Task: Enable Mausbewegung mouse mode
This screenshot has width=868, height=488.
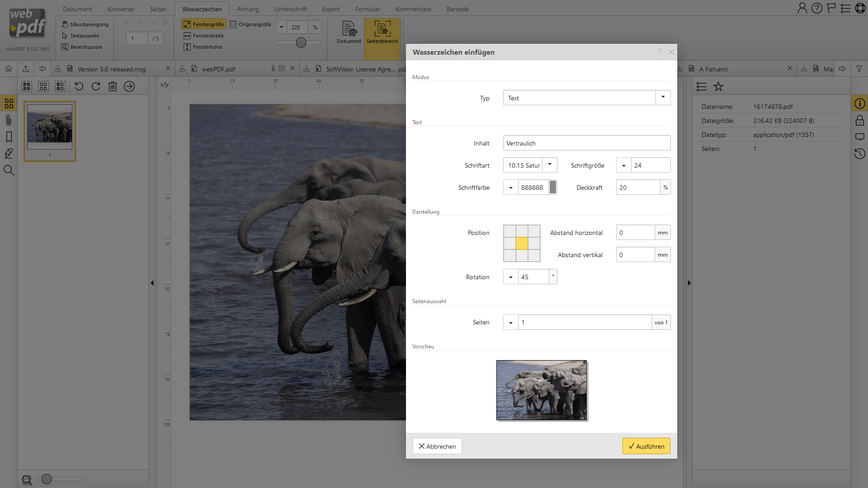Action: 85,24
